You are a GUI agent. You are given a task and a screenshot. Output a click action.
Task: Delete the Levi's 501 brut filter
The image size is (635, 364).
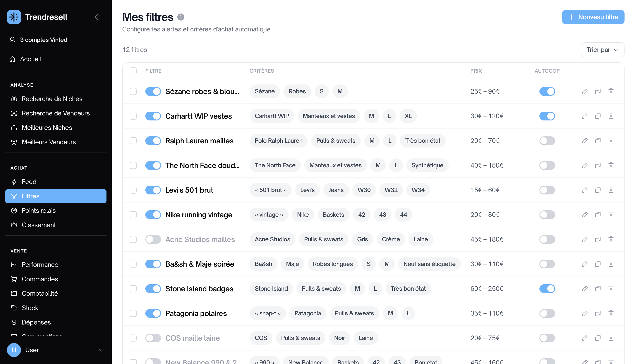(611, 190)
